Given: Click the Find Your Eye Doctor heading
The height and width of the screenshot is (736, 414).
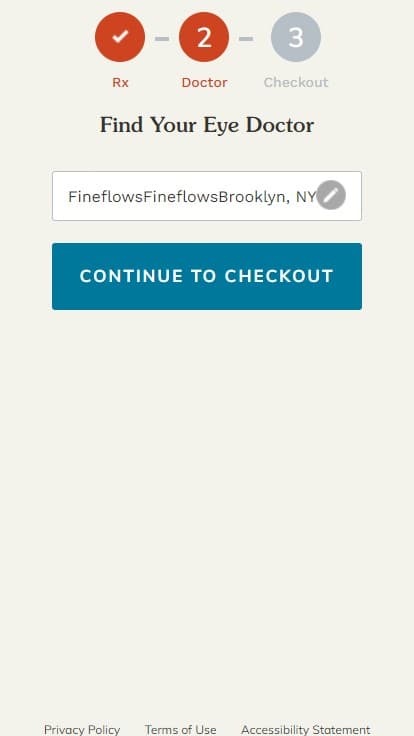Looking at the screenshot, I should pos(207,125).
